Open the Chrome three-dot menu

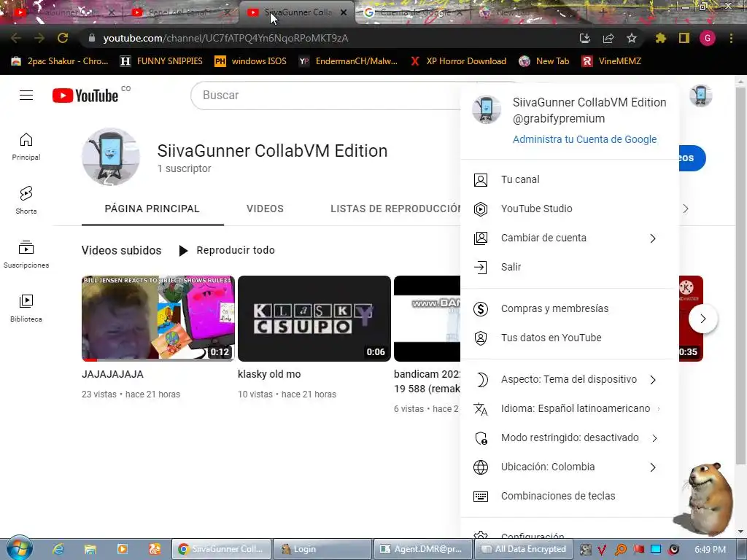(x=731, y=38)
